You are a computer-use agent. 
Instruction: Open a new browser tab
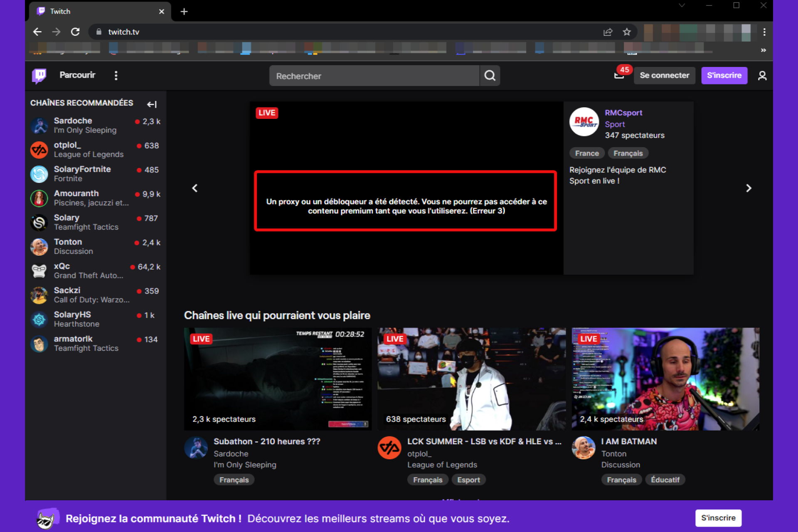coord(184,12)
